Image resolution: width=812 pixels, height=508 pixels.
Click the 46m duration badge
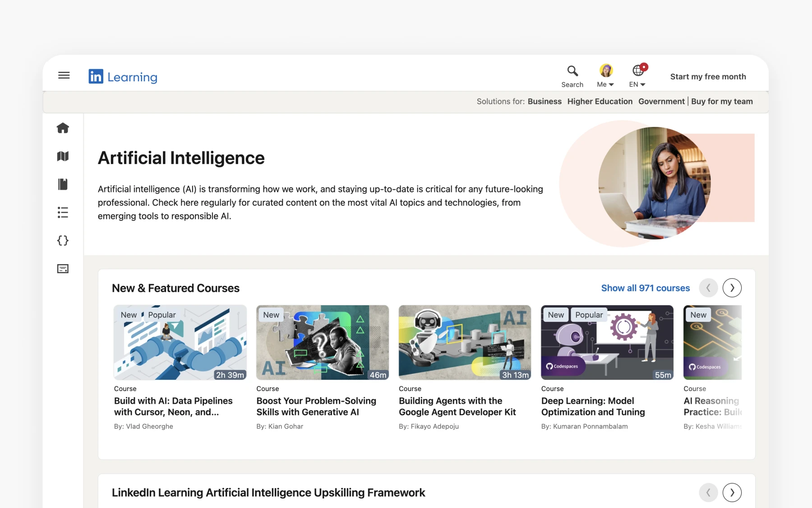pos(378,375)
